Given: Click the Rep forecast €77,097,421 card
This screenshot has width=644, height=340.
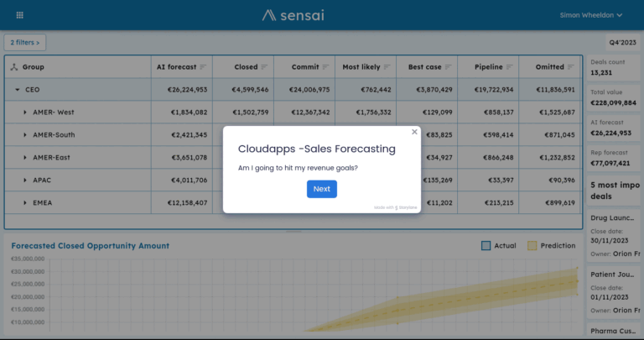Looking at the screenshot, I should tap(613, 158).
